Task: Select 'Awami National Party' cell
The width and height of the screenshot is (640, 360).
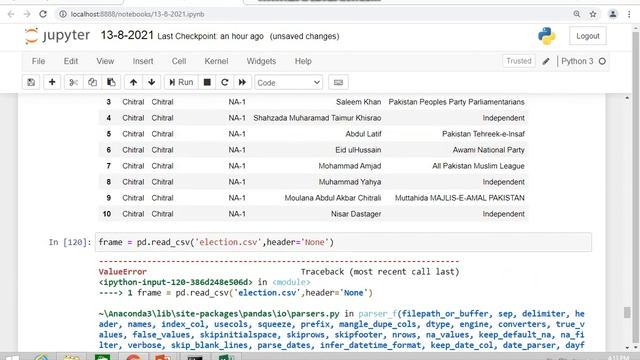Action: click(x=488, y=150)
